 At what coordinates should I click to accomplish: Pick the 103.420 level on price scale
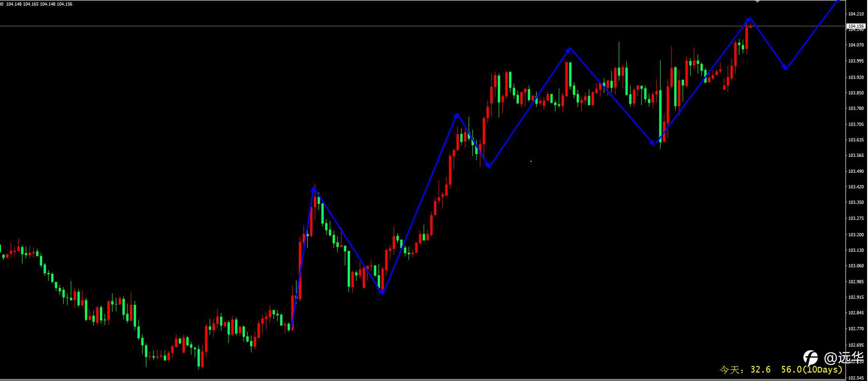click(856, 187)
